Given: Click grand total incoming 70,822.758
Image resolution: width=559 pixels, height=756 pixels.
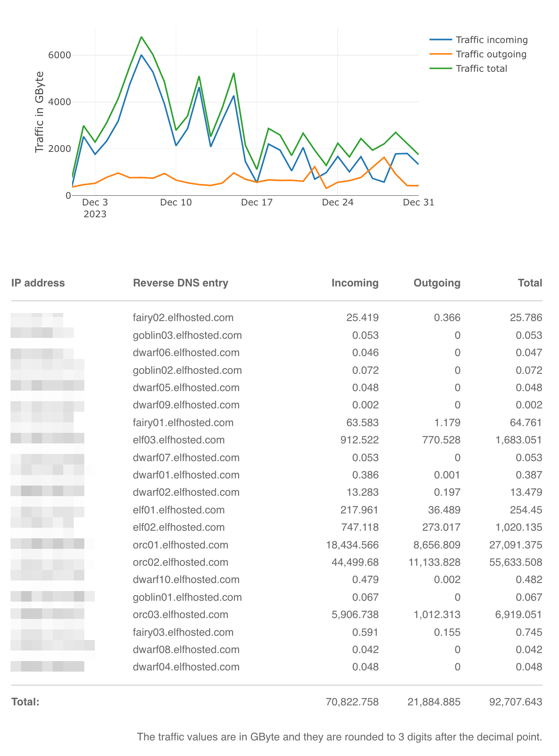Looking at the screenshot, I should (x=352, y=702).
